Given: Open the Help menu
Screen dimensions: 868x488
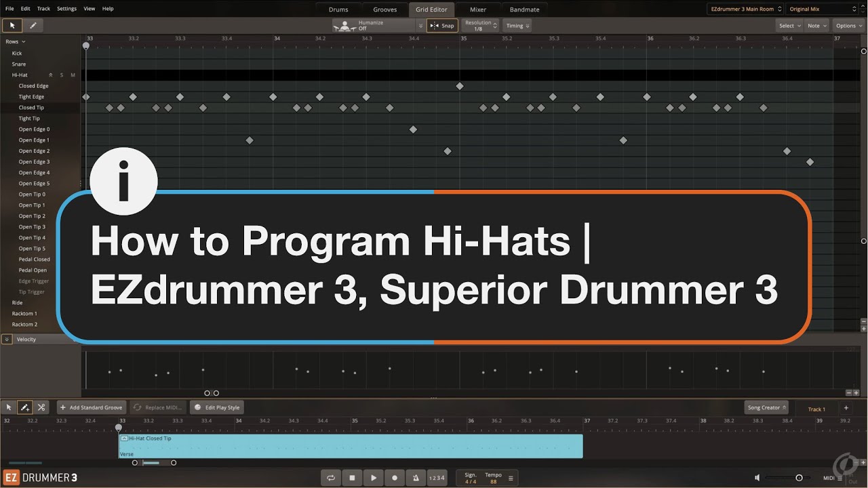Looking at the screenshot, I should [107, 9].
